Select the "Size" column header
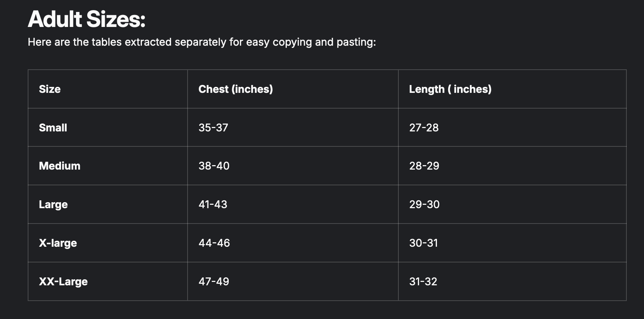Image resolution: width=644 pixels, height=319 pixels. 50,89
